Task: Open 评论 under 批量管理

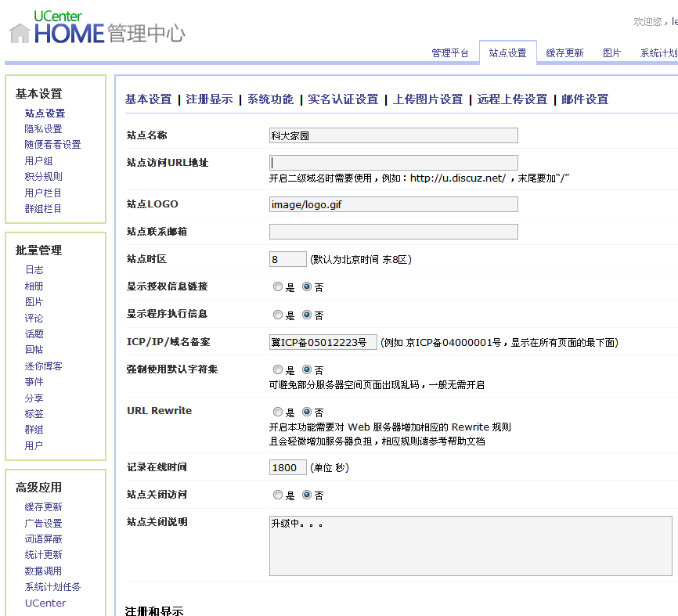Action: pos(34,318)
